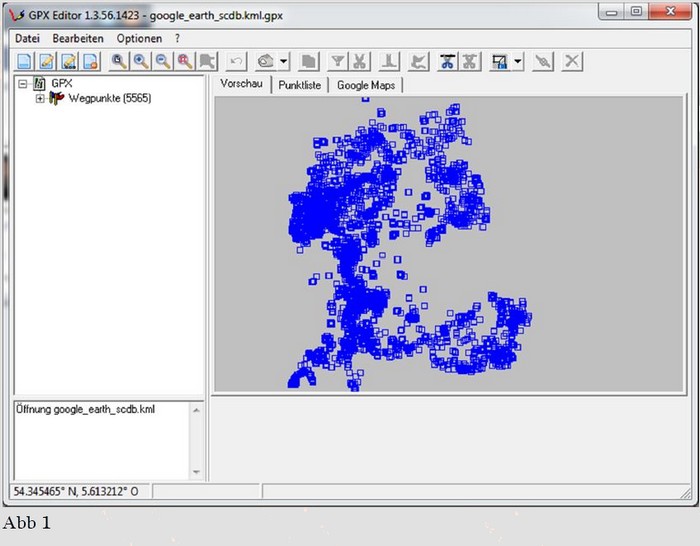The image size is (700, 546).
Task: Click the zoom to fit magnifier icon
Action: [119, 62]
